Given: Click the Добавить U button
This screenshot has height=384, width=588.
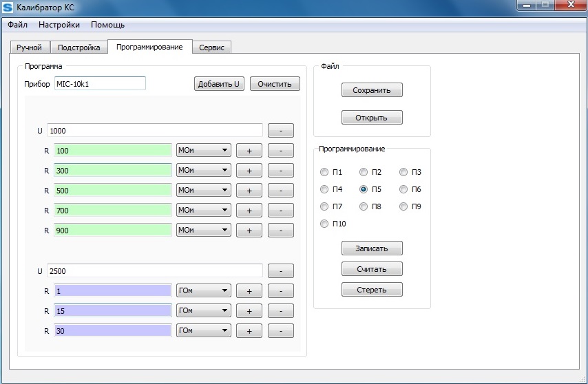Looking at the screenshot, I should tap(219, 84).
